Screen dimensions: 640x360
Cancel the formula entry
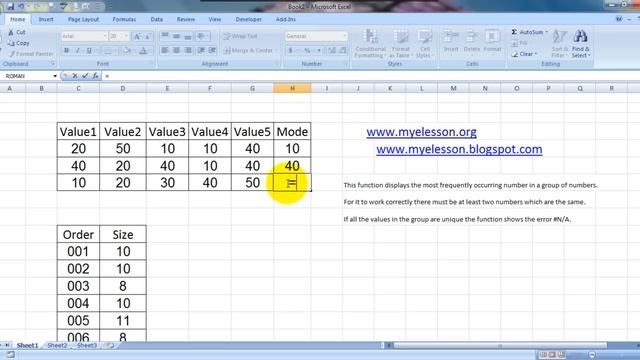75,76
